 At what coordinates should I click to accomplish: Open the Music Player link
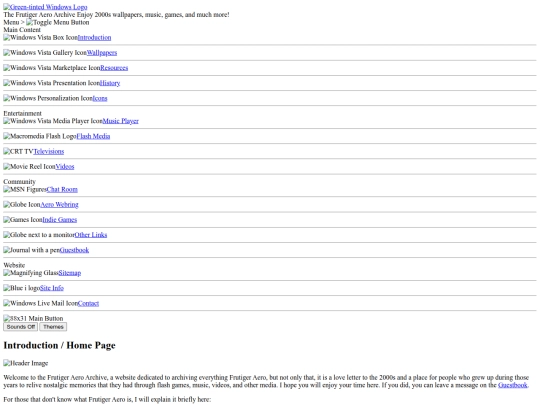click(x=121, y=121)
